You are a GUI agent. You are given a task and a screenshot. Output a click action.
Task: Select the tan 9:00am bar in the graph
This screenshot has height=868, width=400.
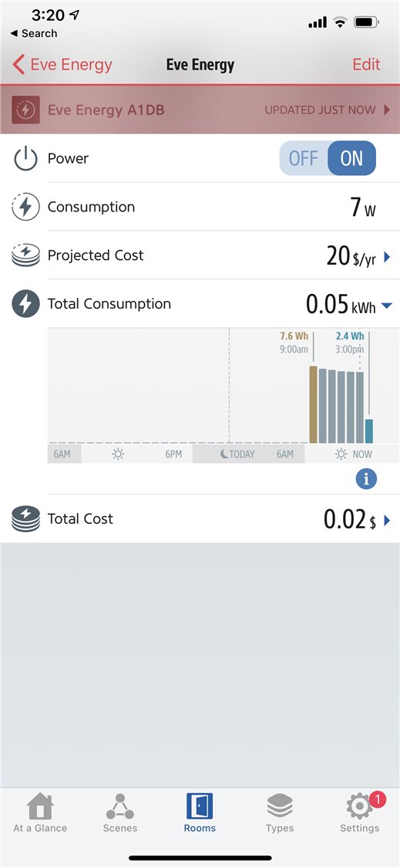(313, 404)
